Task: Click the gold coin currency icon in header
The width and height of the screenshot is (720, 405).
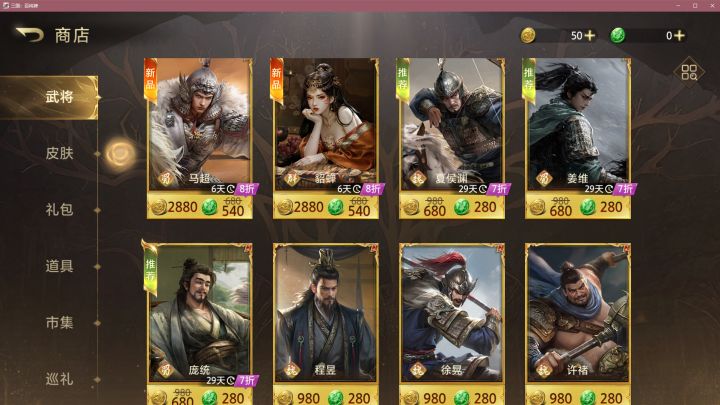Action: click(x=528, y=35)
